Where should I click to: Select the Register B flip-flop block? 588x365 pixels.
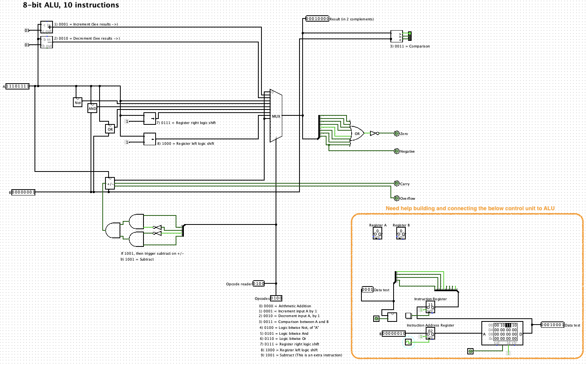(x=401, y=233)
